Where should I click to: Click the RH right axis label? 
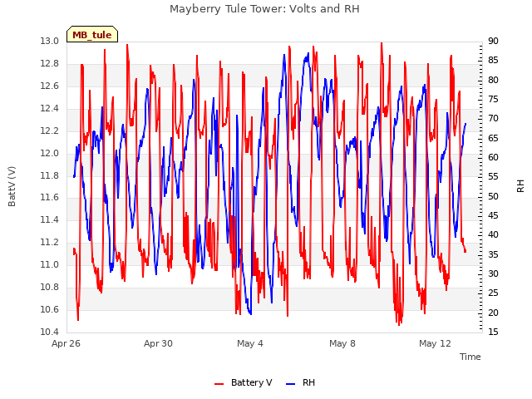tap(520, 186)
